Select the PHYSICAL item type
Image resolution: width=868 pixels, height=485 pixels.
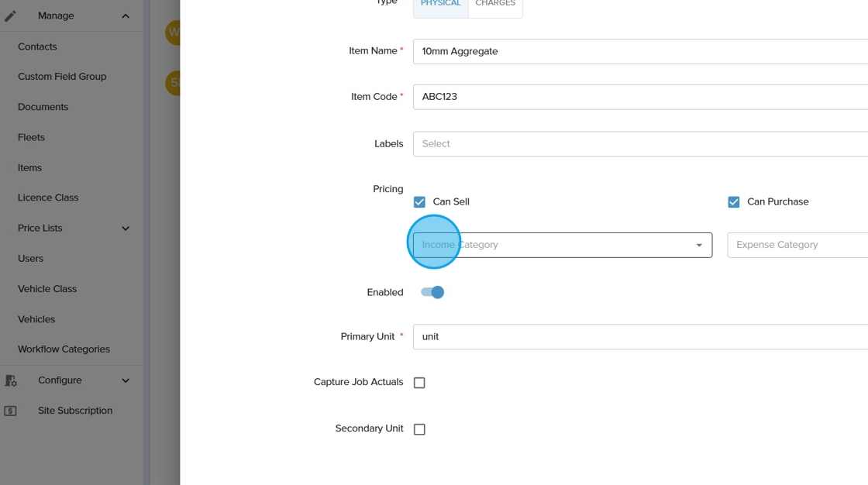tap(441, 5)
